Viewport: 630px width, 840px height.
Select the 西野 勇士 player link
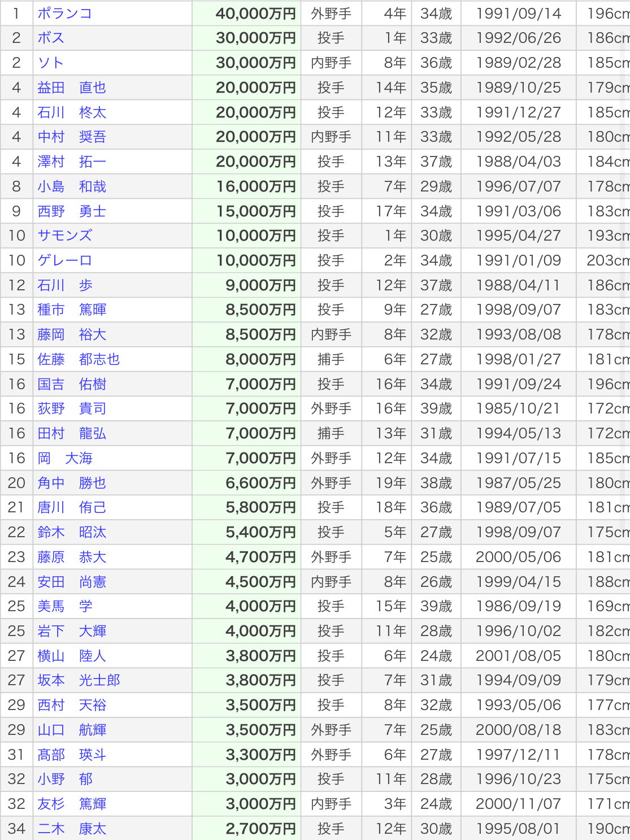point(72,211)
